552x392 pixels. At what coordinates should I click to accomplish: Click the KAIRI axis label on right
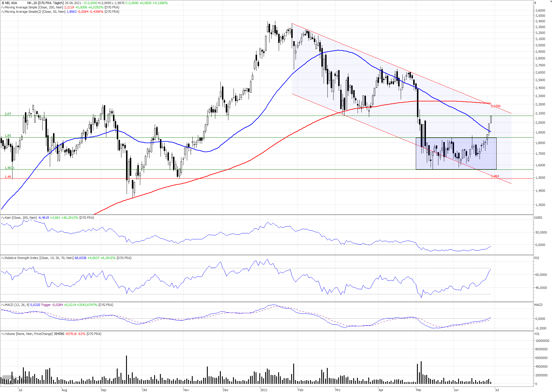point(538,218)
